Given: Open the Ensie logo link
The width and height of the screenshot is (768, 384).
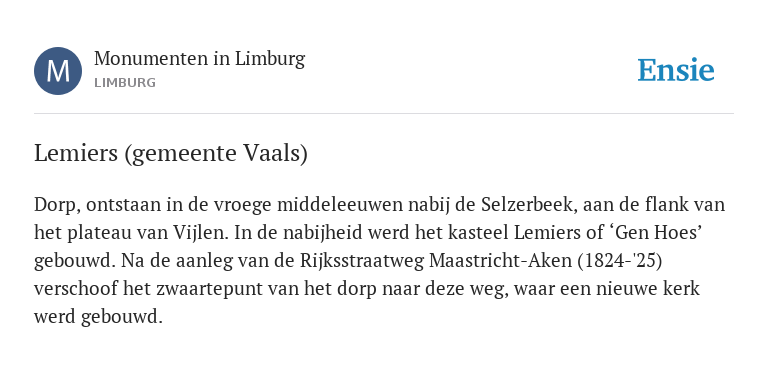Looking at the screenshot, I should [x=676, y=71].
